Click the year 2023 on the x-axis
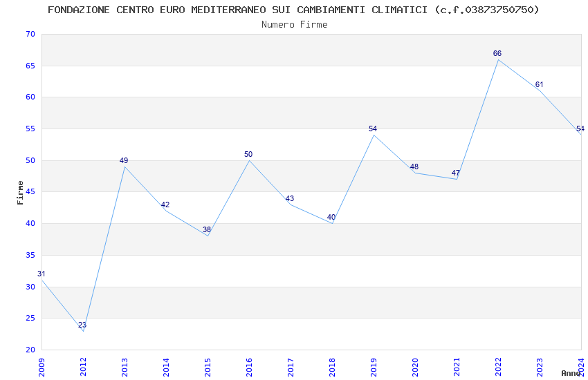 tap(540, 368)
